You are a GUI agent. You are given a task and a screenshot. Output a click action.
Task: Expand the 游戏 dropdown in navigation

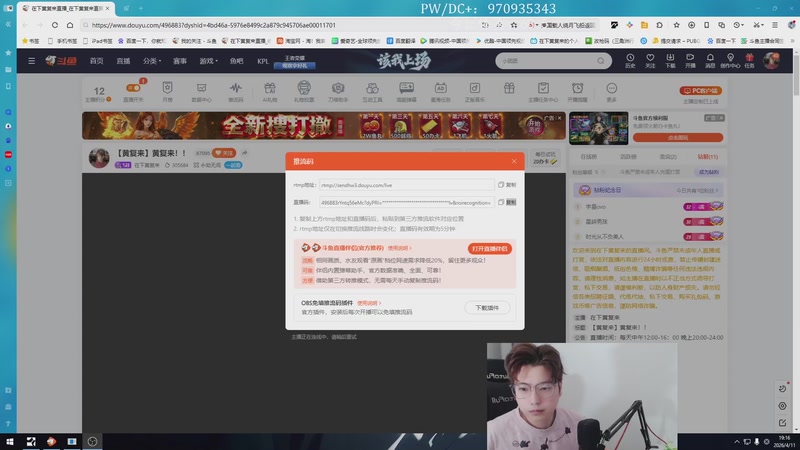208,61
